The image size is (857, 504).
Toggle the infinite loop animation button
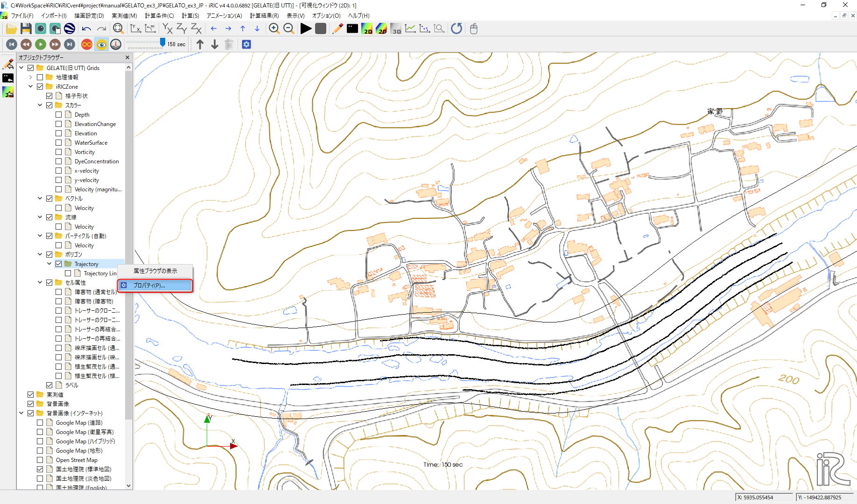coord(87,44)
